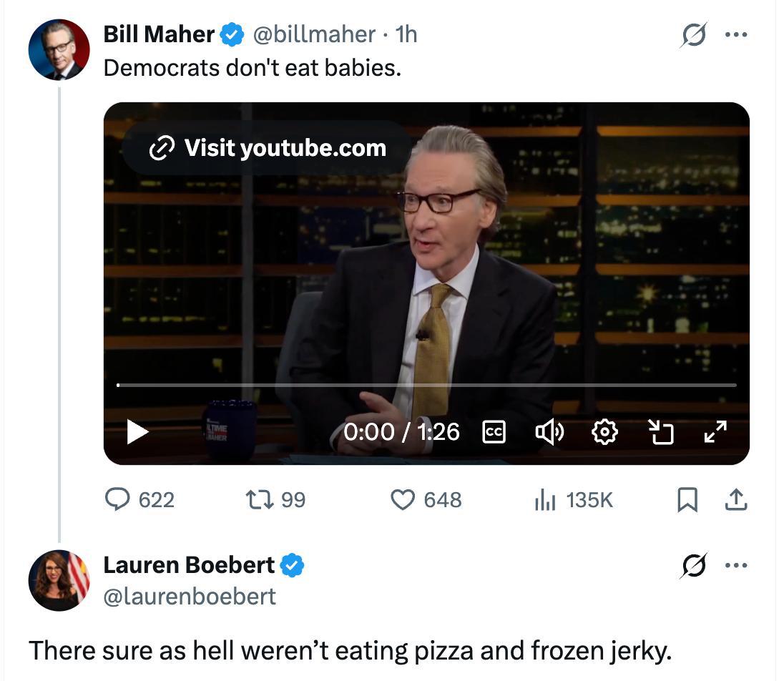784x681 pixels.
Task: Click the picture-in-picture video icon
Action: (x=661, y=431)
